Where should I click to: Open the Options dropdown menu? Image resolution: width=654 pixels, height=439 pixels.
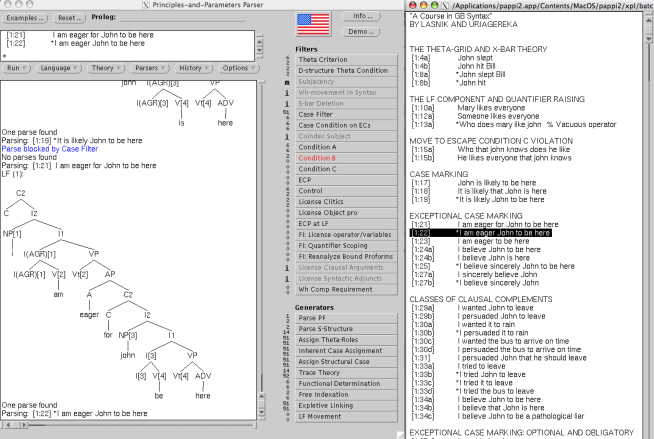click(239, 68)
